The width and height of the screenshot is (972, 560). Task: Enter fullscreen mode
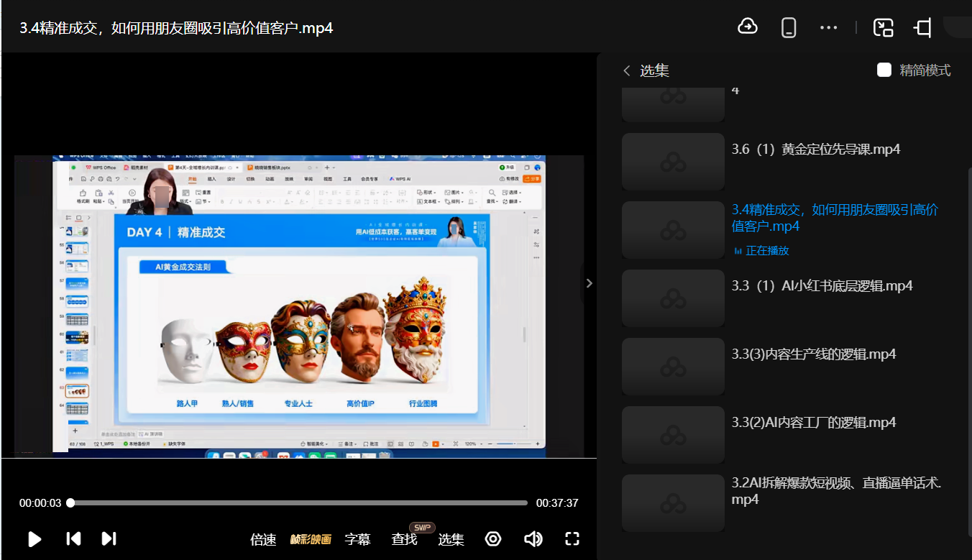click(572, 538)
